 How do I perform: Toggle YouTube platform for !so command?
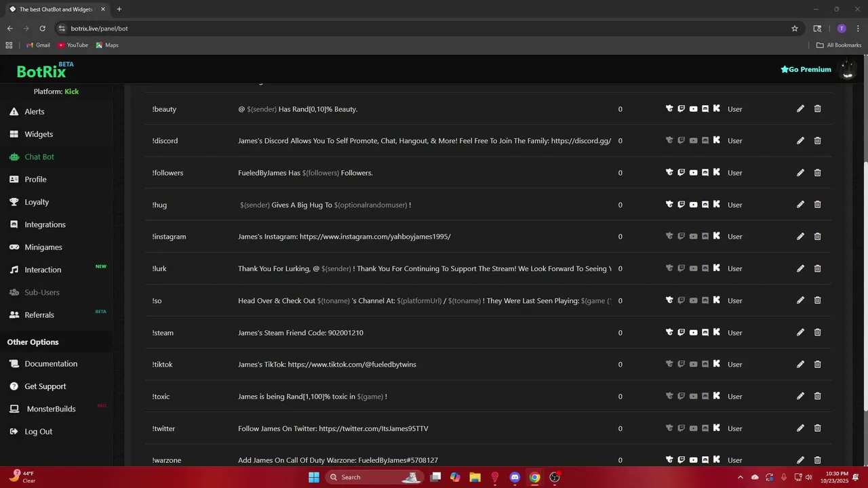[x=693, y=300]
